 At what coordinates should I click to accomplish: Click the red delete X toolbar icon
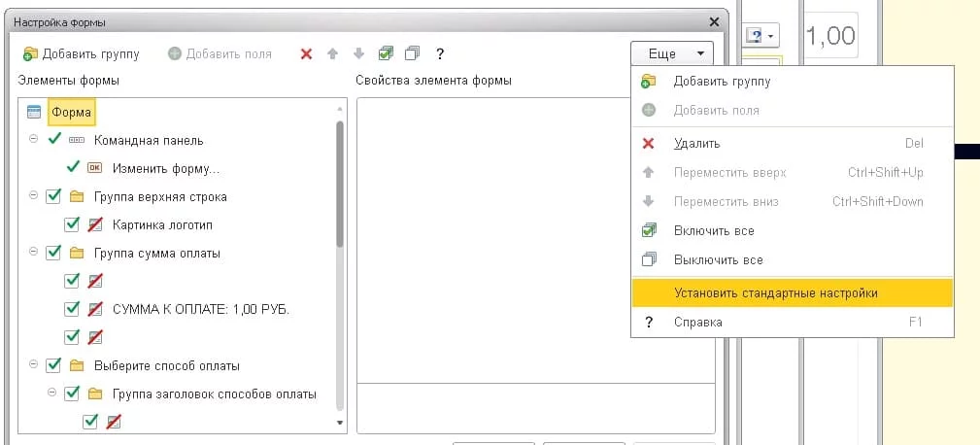[x=306, y=53]
